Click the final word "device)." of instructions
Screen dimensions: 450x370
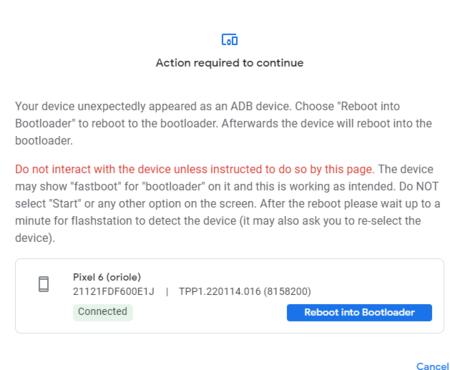pos(35,238)
